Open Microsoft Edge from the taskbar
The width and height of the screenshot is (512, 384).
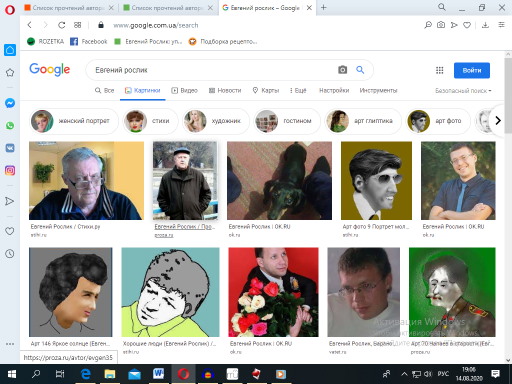pos(85,374)
